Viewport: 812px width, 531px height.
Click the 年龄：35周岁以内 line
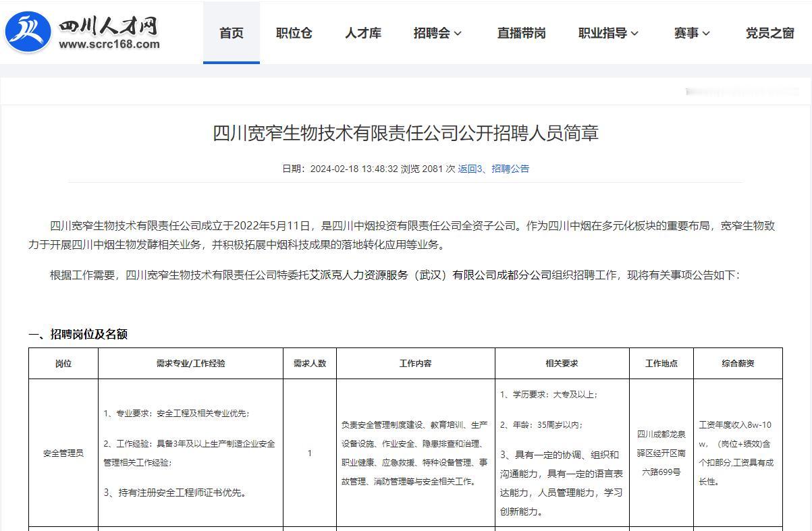point(541,424)
